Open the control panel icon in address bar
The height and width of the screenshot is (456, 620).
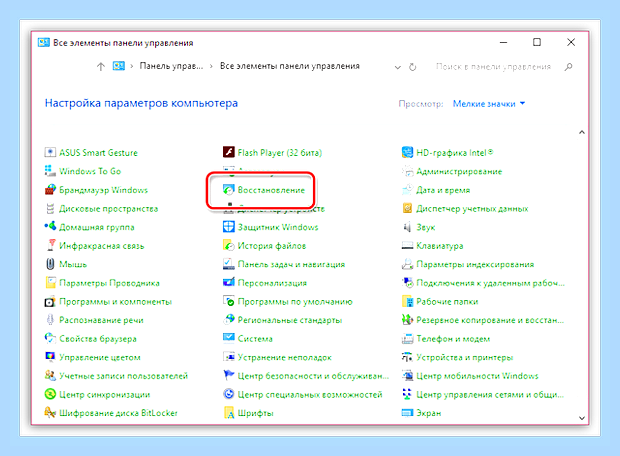click(119, 66)
